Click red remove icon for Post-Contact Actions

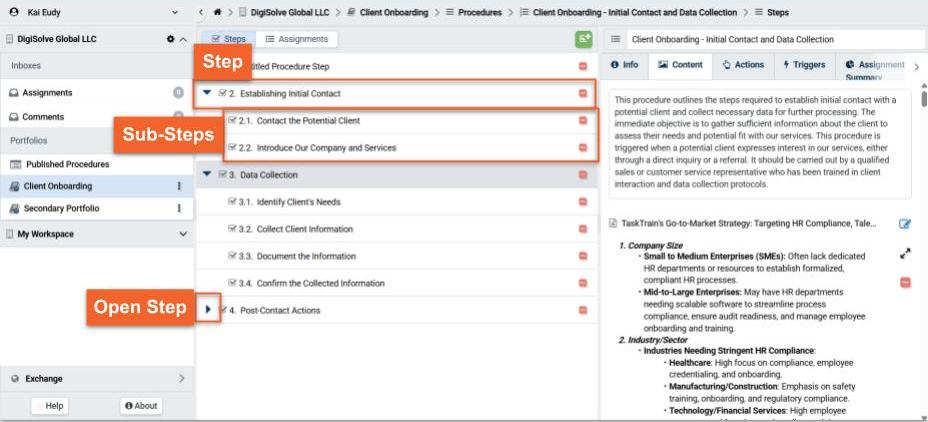point(583,310)
